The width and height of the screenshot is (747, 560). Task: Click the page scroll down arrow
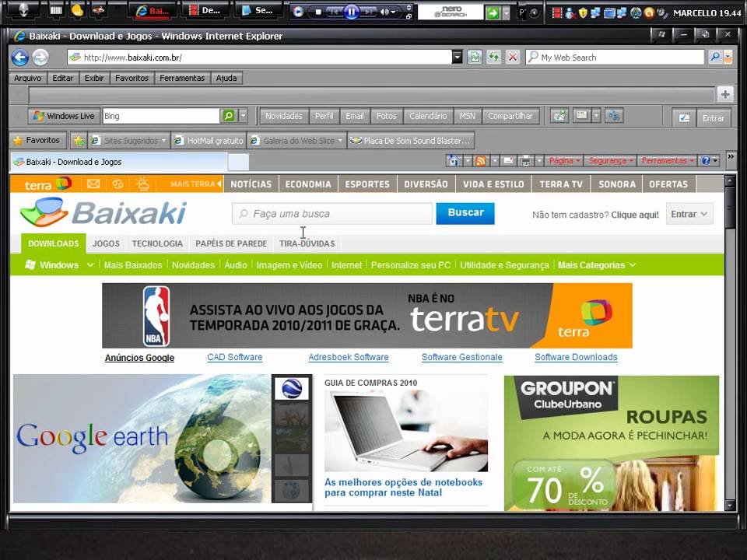(730, 505)
